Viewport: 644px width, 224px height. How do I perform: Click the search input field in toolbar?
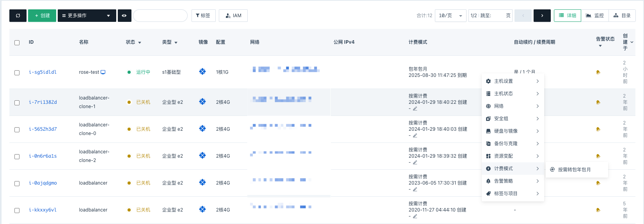click(x=160, y=16)
